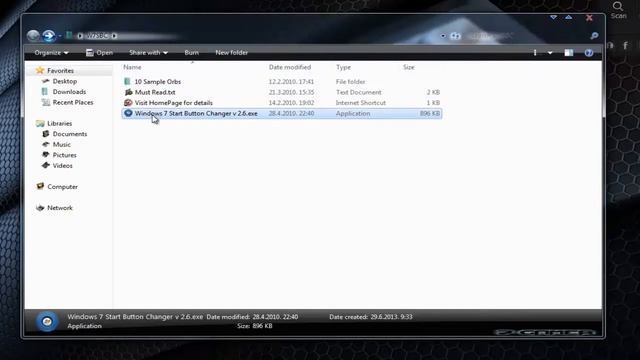Open the view options dropdown arrow
Image resolution: width=640 pixels, height=360 pixels.
coord(550,53)
